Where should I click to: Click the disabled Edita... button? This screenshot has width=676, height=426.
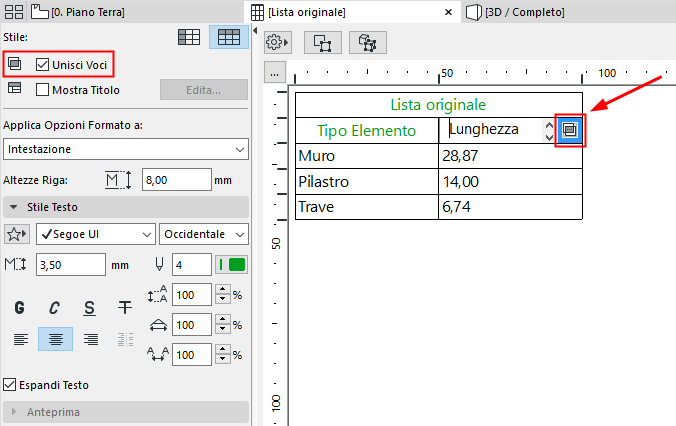click(204, 89)
